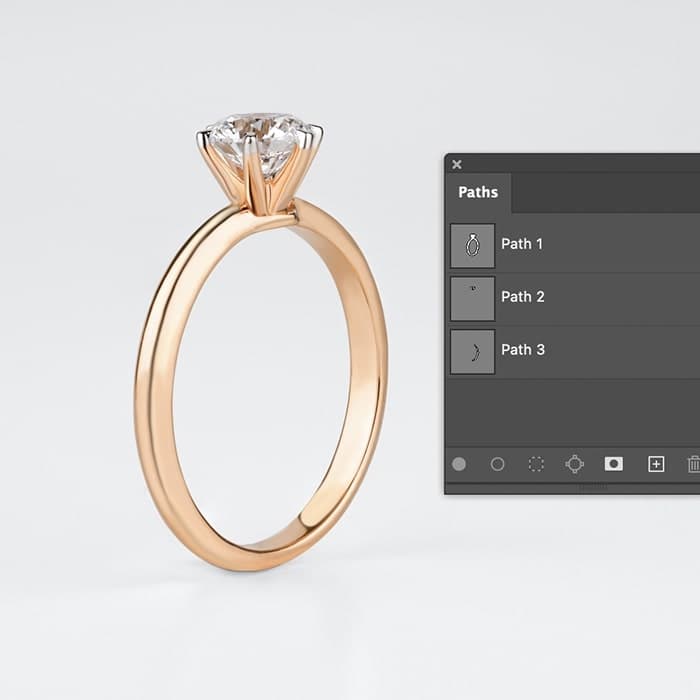The image size is (700, 700).
Task: Click the Path 2 thumbnail
Action: click(473, 299)
